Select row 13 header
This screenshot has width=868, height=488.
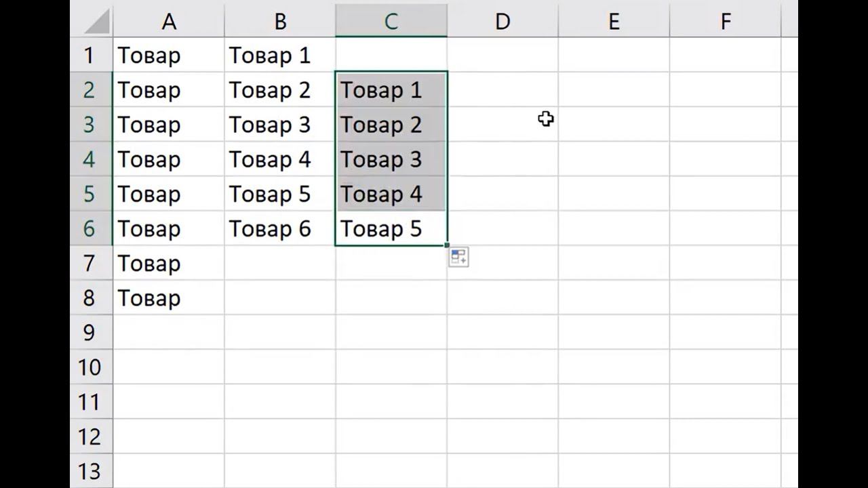coord(90,471)
